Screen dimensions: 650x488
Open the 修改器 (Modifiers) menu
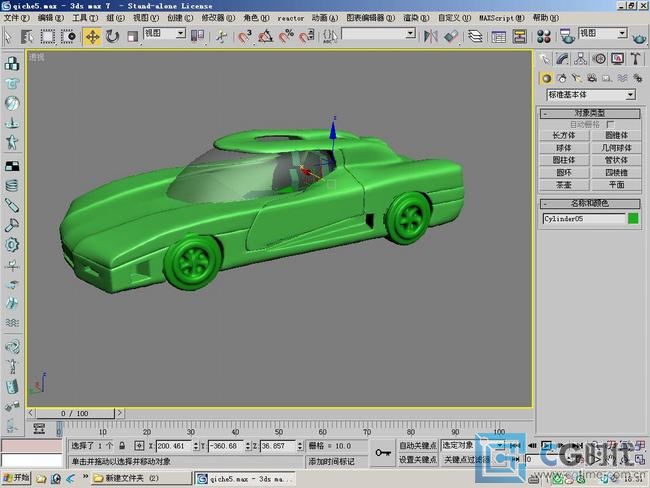(x=218, y=18)
